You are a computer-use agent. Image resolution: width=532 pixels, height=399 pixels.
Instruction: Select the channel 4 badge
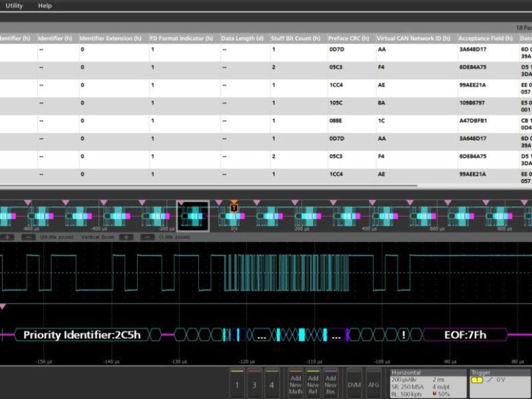[271, 383]
